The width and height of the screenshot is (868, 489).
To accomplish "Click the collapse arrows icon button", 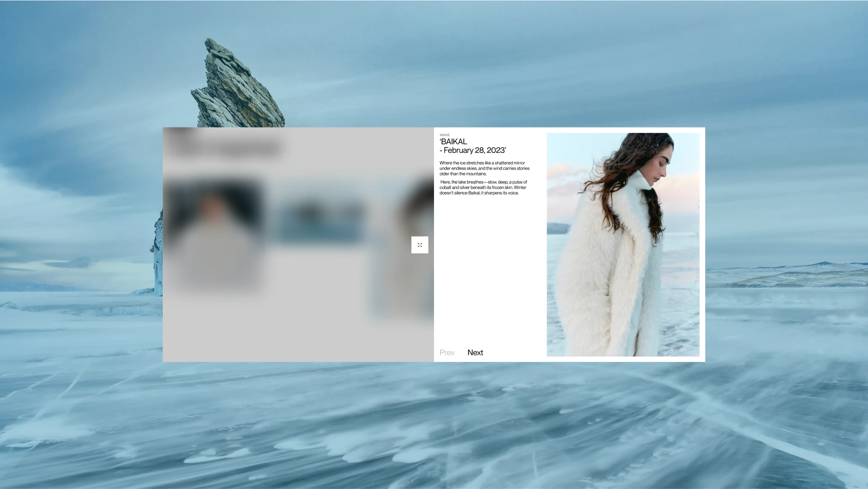I will 420,245.
